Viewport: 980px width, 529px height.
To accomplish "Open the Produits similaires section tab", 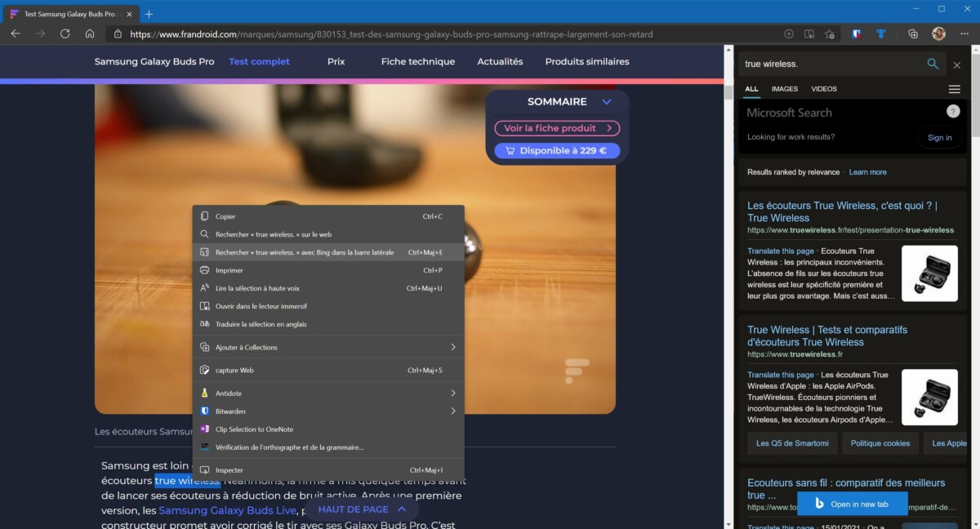I will point(587,61).
